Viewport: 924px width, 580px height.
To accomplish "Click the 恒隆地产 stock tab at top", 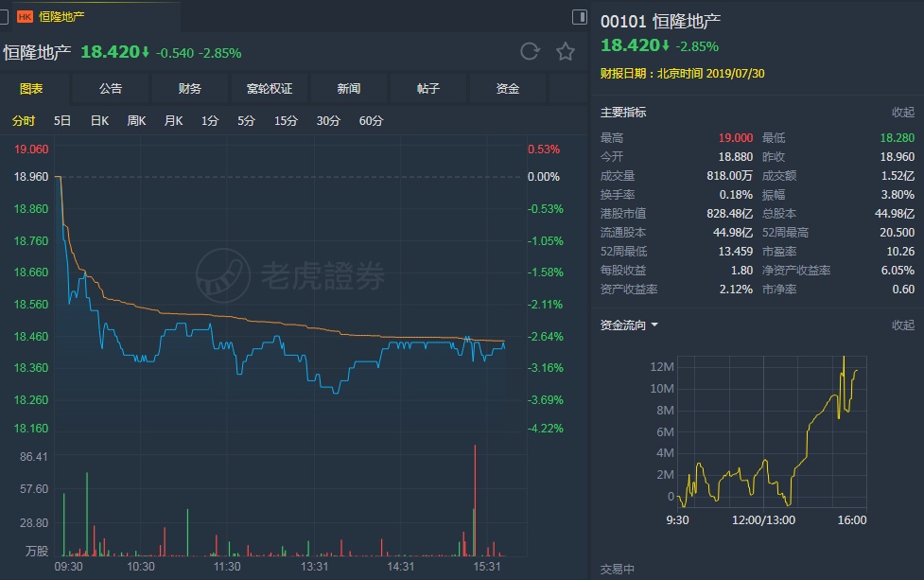I will click(x=61, y=16).
